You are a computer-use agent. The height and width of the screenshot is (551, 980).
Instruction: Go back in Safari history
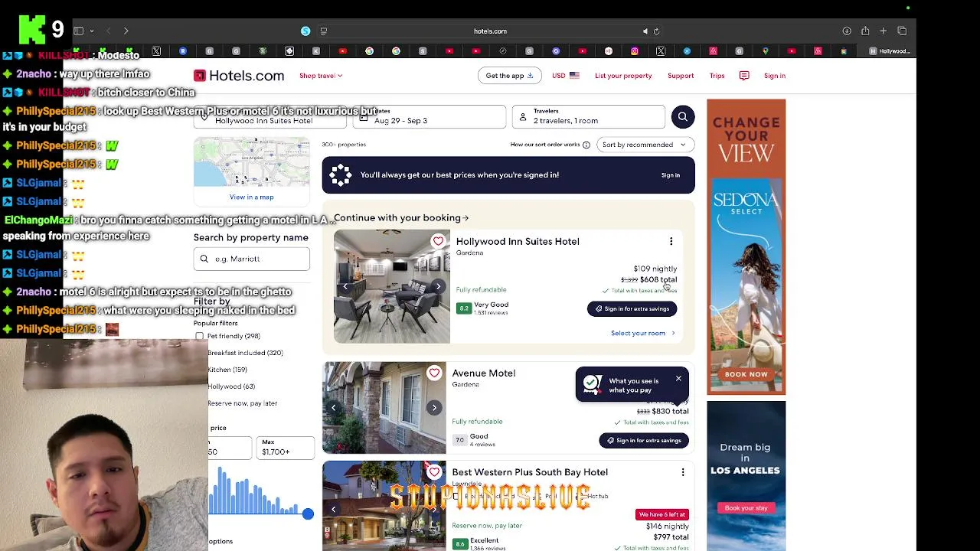(109, 31)
